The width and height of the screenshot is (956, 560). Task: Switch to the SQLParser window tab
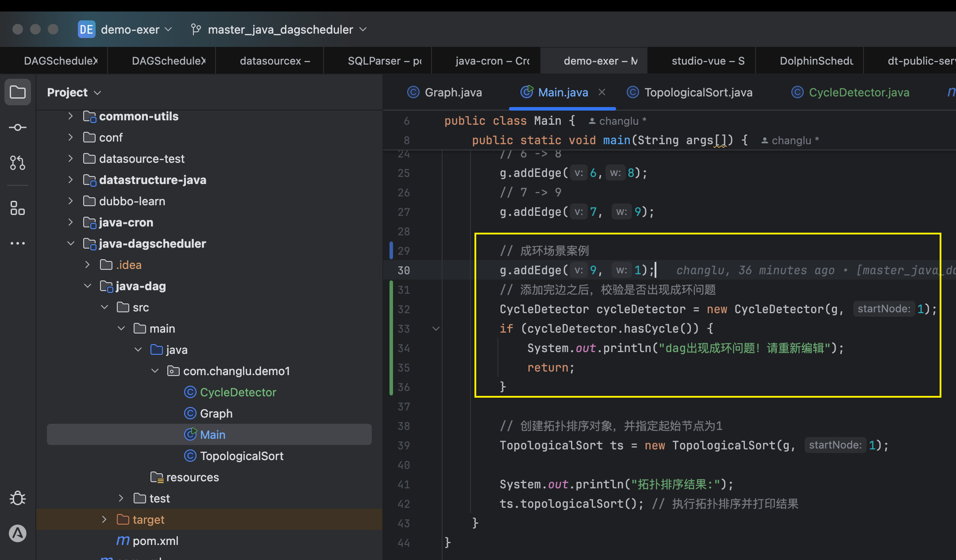click(x=378, y=61)
